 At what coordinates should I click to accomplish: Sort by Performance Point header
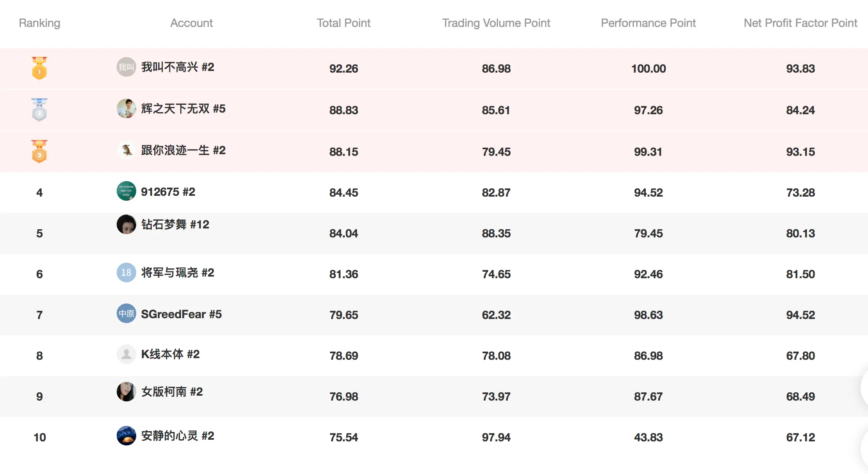[x=648, y=23]
